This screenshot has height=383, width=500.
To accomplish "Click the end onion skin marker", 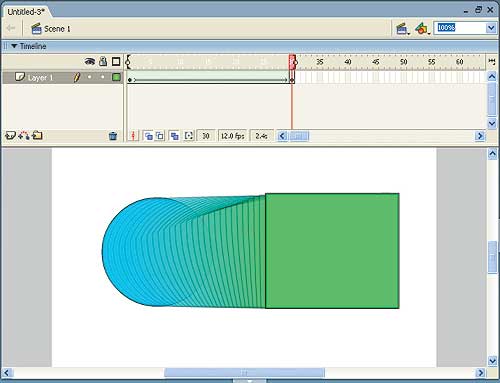I will (x=295, y=62).
